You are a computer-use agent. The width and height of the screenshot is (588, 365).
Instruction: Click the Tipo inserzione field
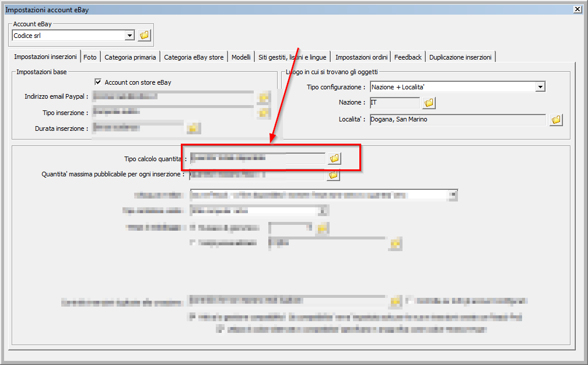coord(173,112)
